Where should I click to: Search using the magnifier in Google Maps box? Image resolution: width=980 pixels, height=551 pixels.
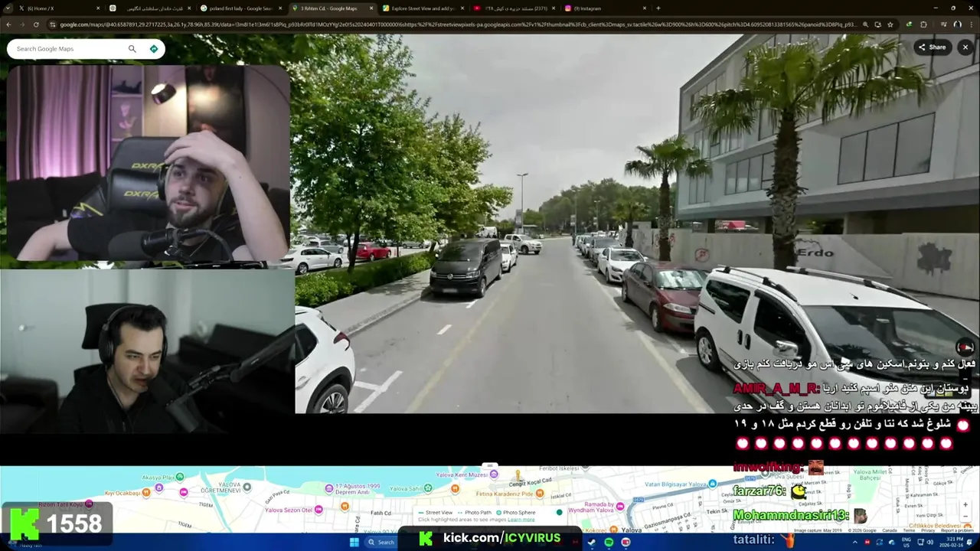[132, 49]
